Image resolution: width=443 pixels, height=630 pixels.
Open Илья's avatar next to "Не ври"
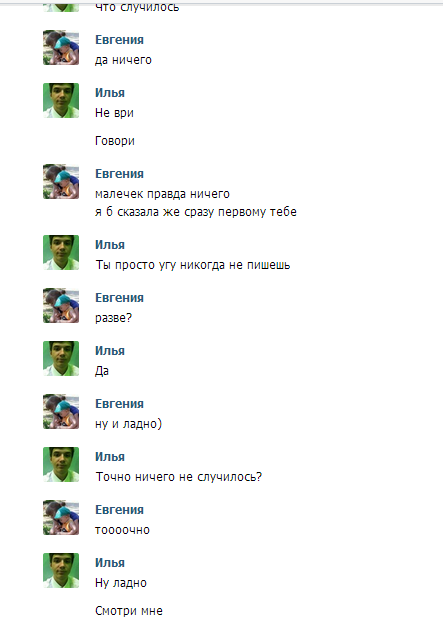(x=61, y=100)
